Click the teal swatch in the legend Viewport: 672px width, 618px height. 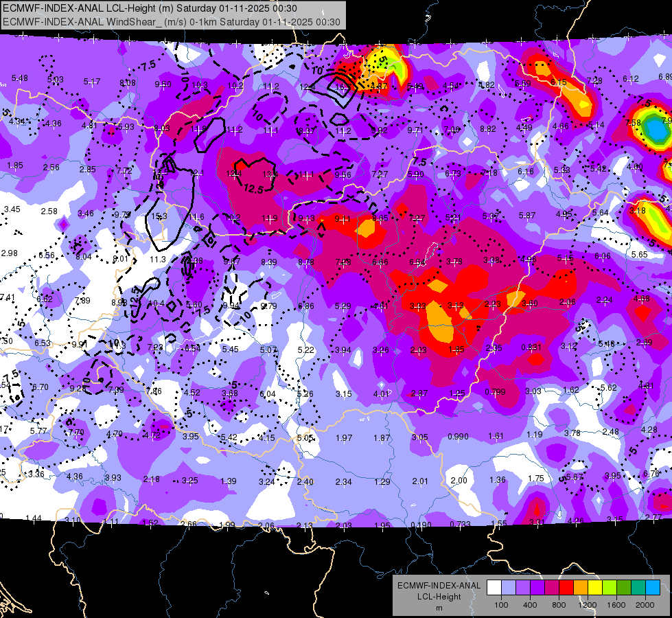[x=638, y=588]
